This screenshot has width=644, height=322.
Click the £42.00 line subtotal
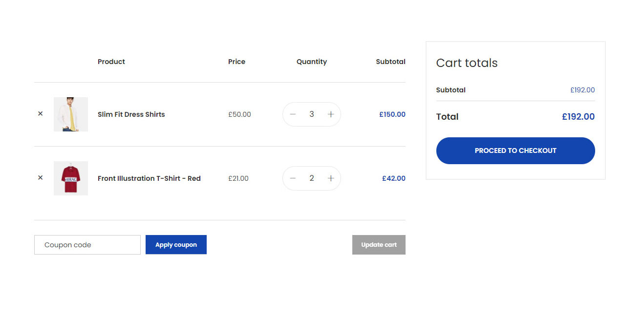pyautogui.click(x=394, y=178)
